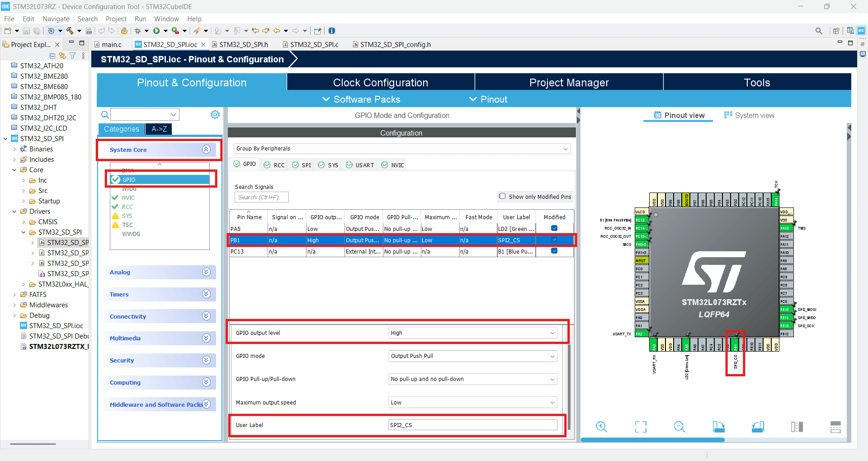Open GPIO Pull-up/Pull-down dropdown
868x461 pixels.
pyautogui.click(x=472, y=379)
